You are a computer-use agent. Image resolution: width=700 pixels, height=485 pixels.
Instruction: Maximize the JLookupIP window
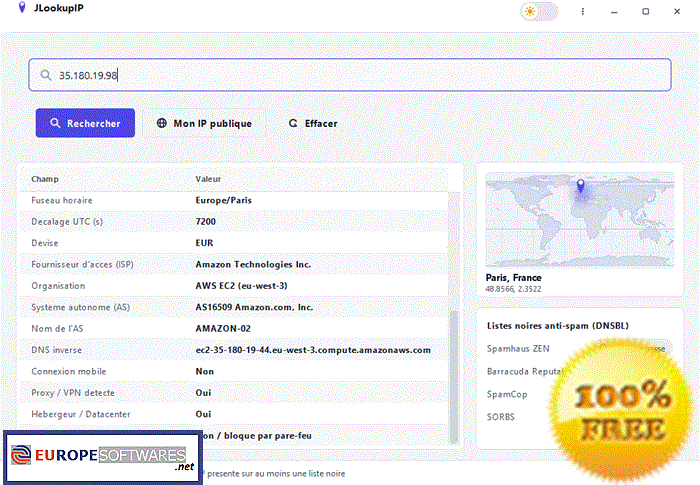point(646,12)
